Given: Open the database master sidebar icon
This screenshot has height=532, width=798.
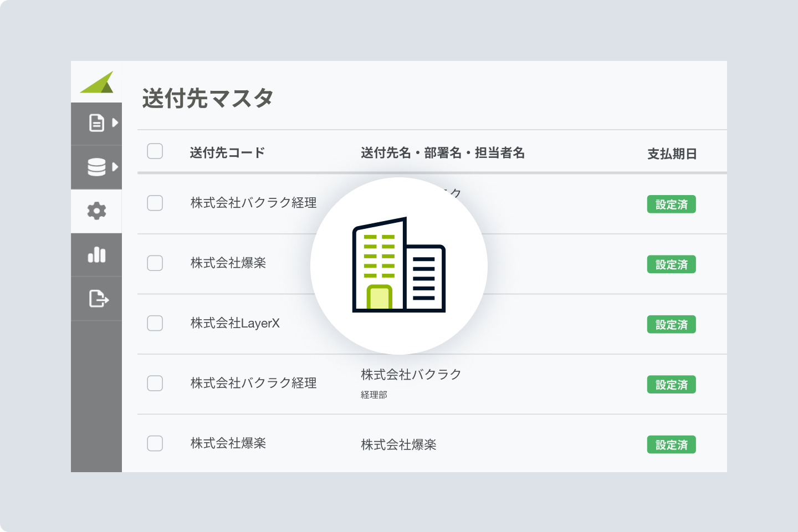Looking at the screenshot, I should pos(96,167).
